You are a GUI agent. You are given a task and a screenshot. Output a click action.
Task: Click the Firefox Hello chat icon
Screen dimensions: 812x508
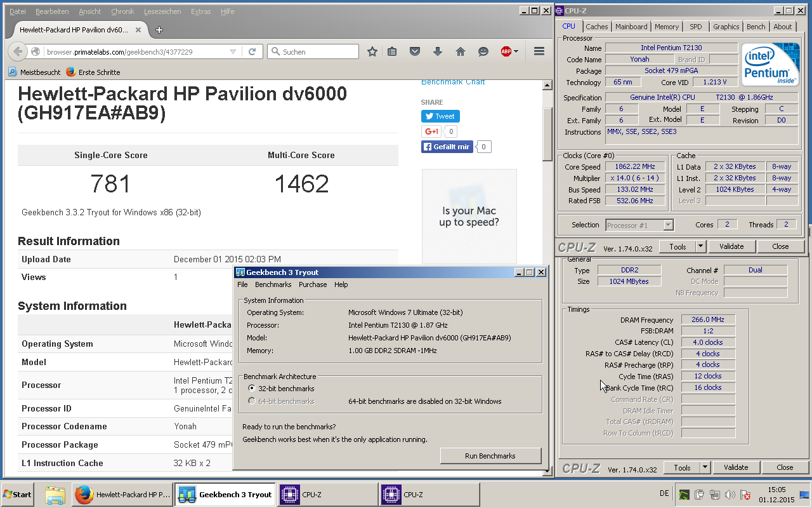click(x=483, y=51)
